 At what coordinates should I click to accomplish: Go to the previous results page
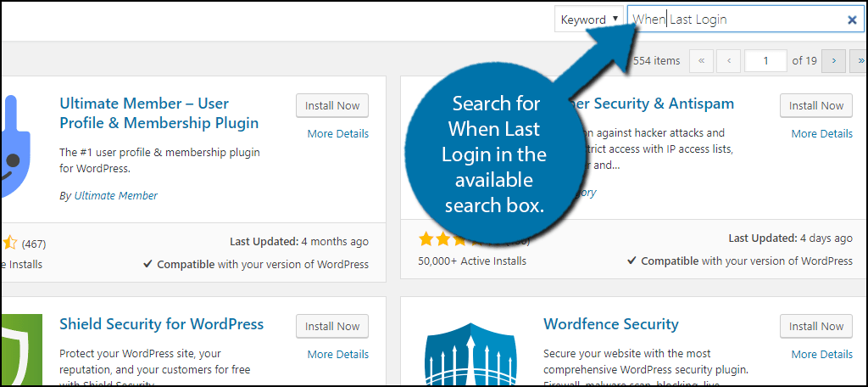click(x=728, y=61)
